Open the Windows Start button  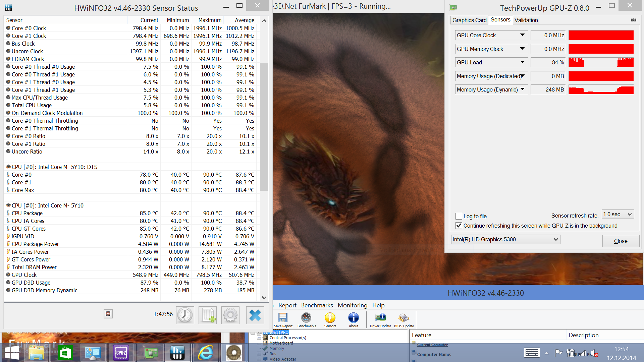pos(11,353)
